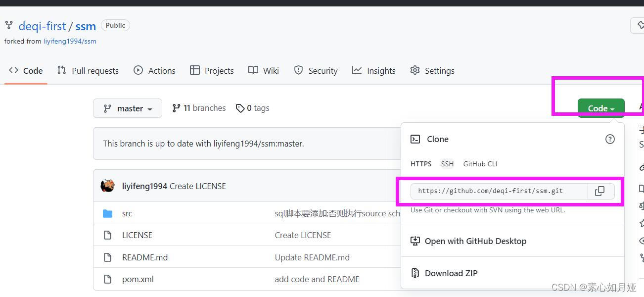Open forked source liyifeng1994/ssm link

point(70,42)
